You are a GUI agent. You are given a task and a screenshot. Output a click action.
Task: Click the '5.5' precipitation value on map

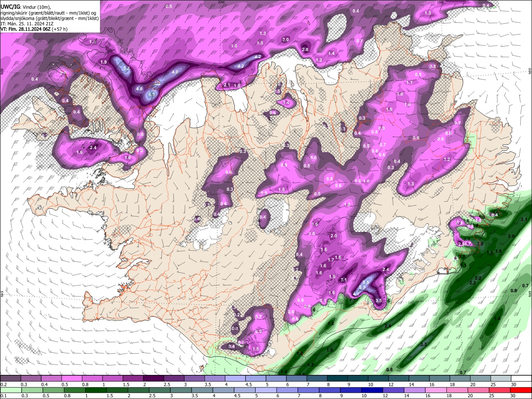[366, 282]
